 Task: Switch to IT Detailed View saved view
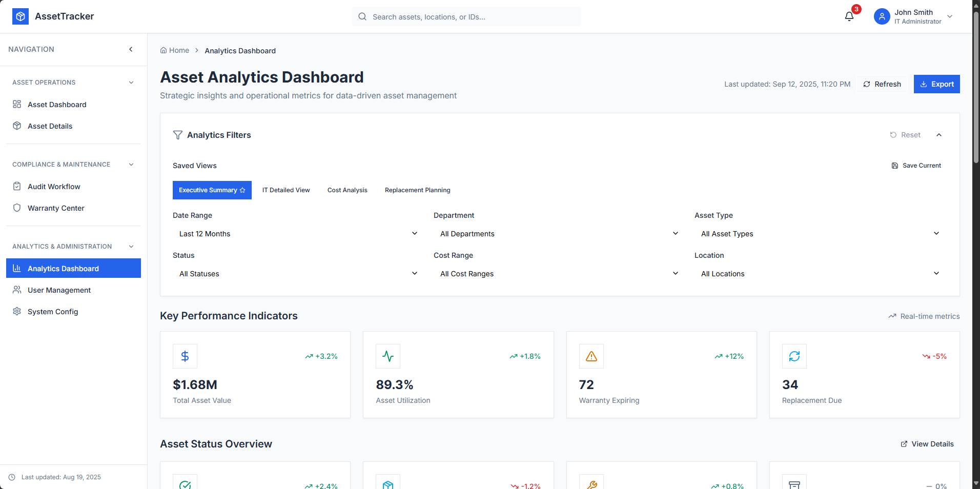pyautogui.click(x=286, y=190)
